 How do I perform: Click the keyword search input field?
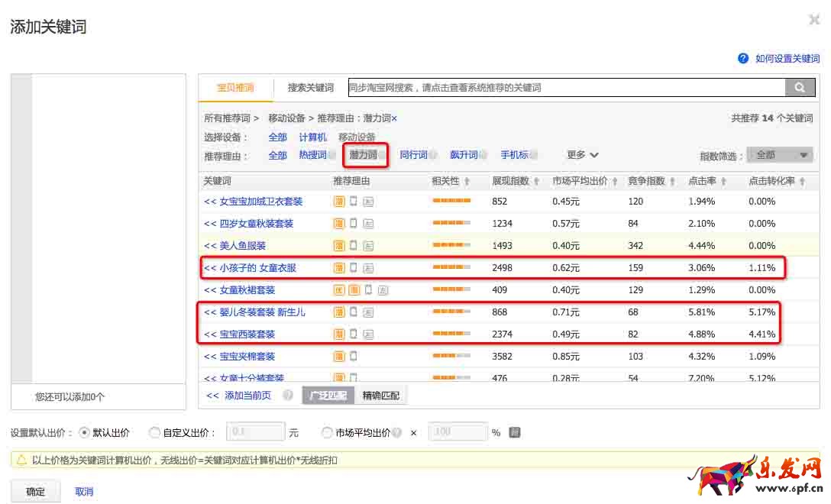pyautogui.click(x=565, y=88)
